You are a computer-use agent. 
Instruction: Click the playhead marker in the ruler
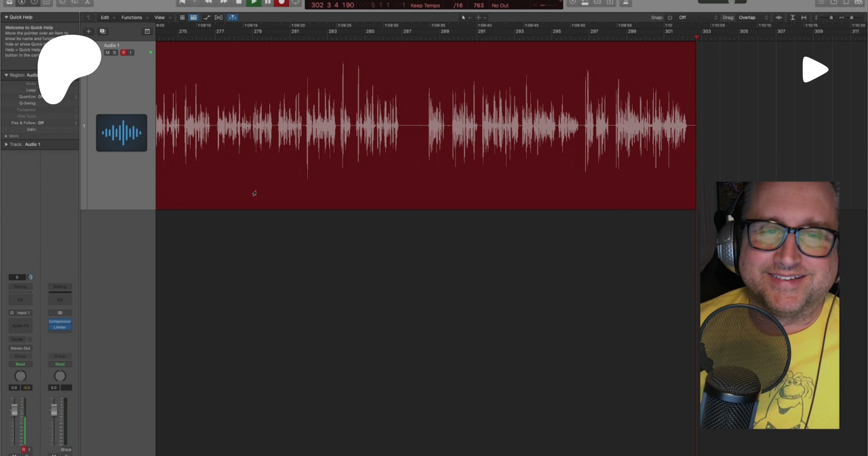696,37
